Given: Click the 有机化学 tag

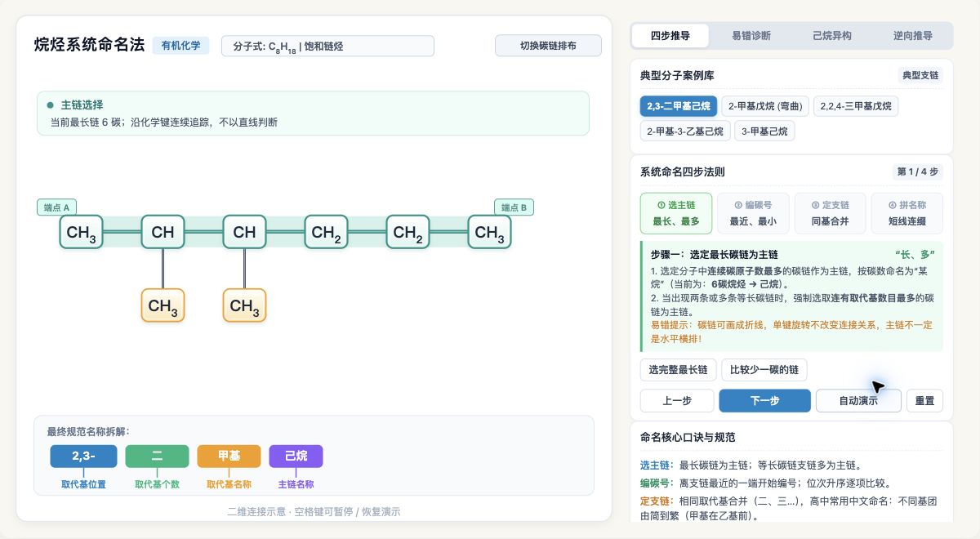Looking at the screenshot, I should pyautogui.click(x=181, y=46).
